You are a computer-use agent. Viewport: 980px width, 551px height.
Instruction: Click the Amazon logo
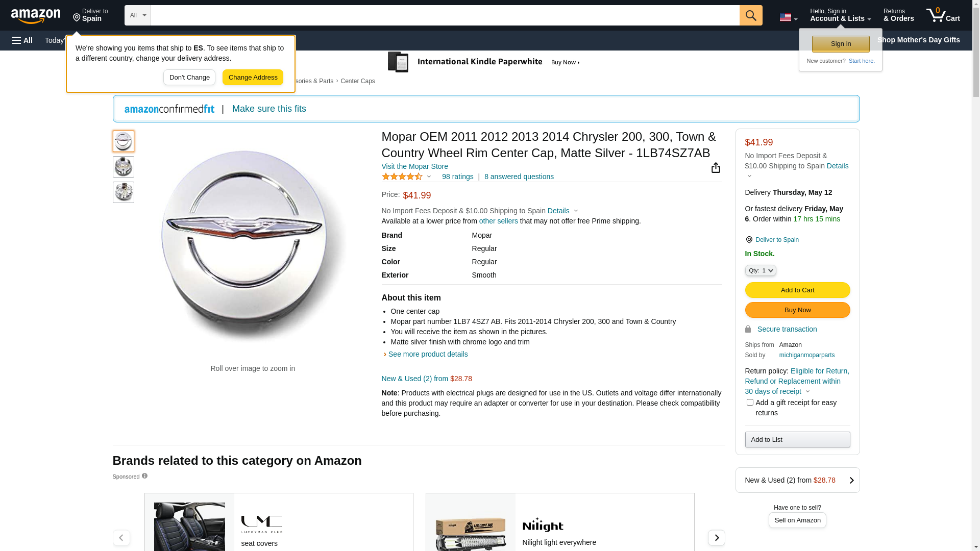36,16
